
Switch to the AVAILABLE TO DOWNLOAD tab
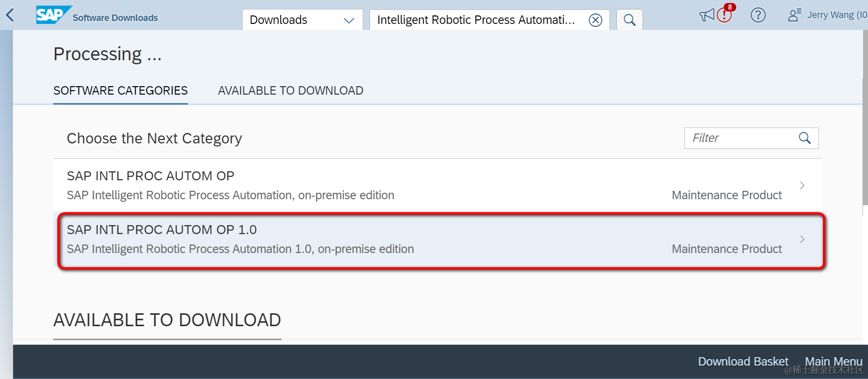click(290, 91)
